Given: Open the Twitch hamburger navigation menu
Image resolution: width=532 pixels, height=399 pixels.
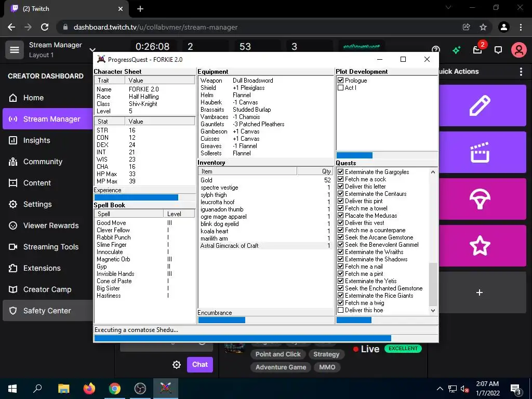Looking at the screenshot, I should [14, 50].
